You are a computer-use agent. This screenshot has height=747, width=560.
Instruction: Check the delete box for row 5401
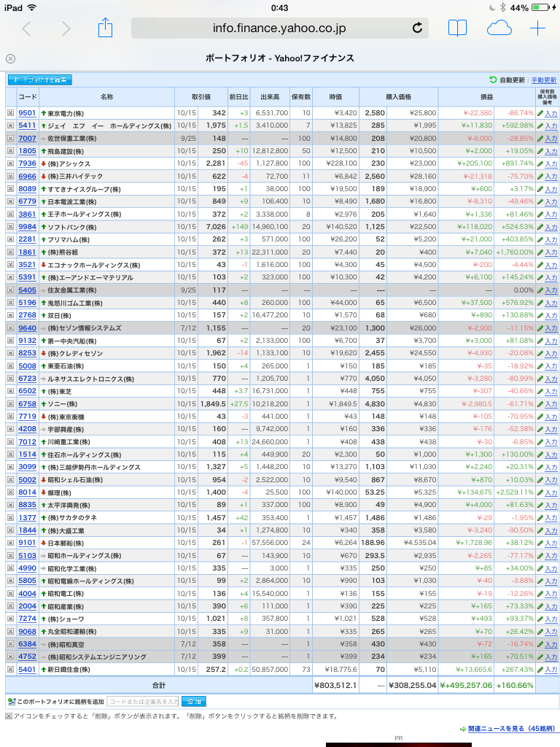coord(10,670)
